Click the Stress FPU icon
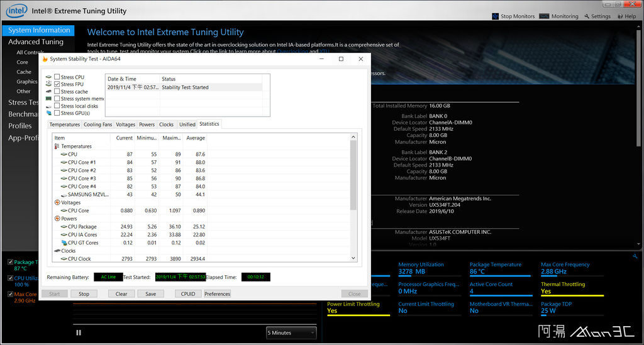 coord(49,84)
